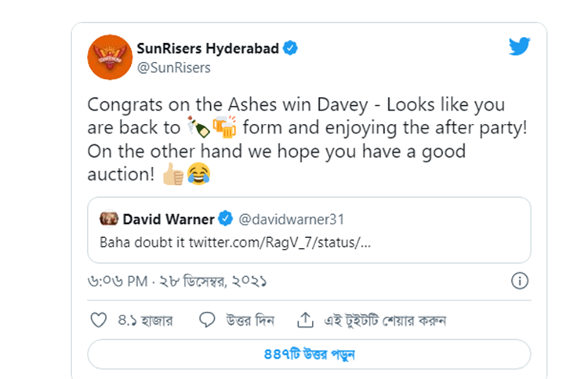Click 'এই টুইটটি শেয়ার করুন' share button
The width and height of the screenshot is (588, 379).
(x=385, y=320)
